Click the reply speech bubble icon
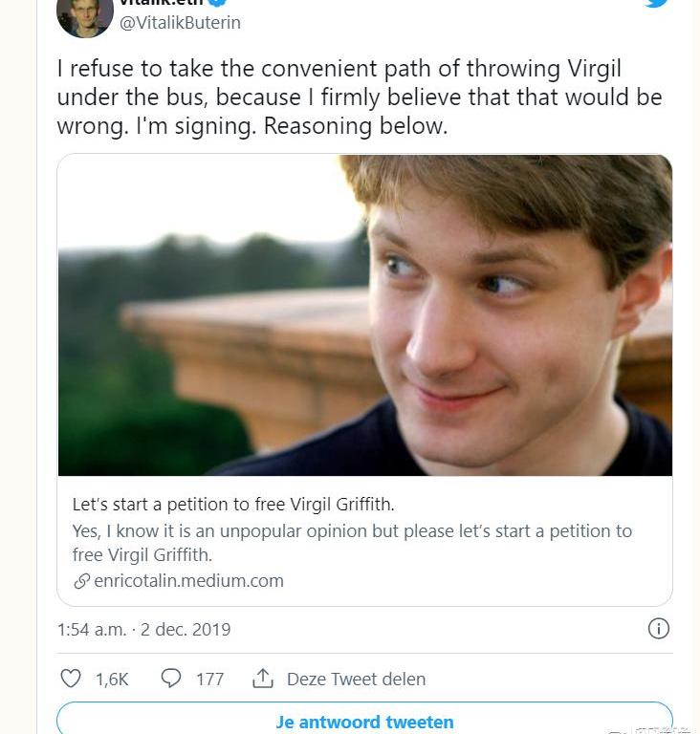Image resolution: width=700 pixels, height=734 pixels. coord(171,678)
